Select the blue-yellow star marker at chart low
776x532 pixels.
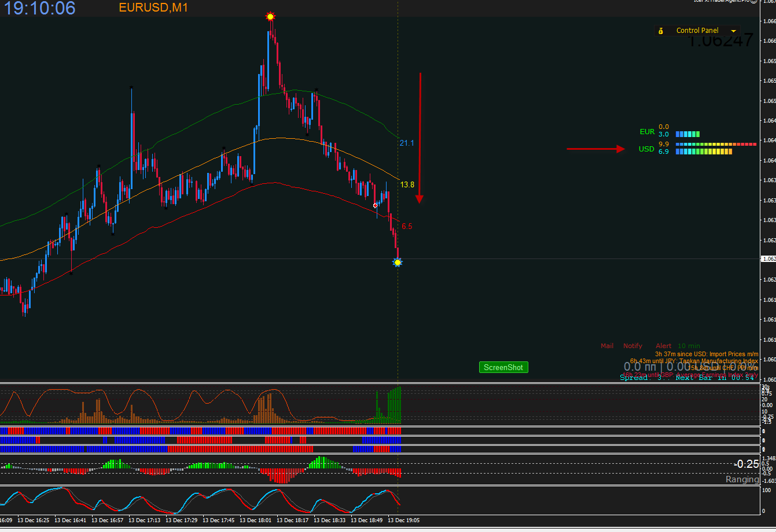click(398, 263)
